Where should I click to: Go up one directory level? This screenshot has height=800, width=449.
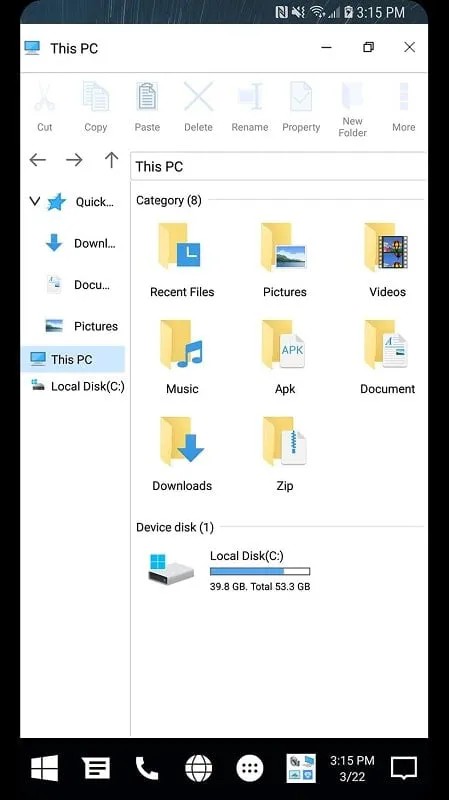(x=111, y=160)
